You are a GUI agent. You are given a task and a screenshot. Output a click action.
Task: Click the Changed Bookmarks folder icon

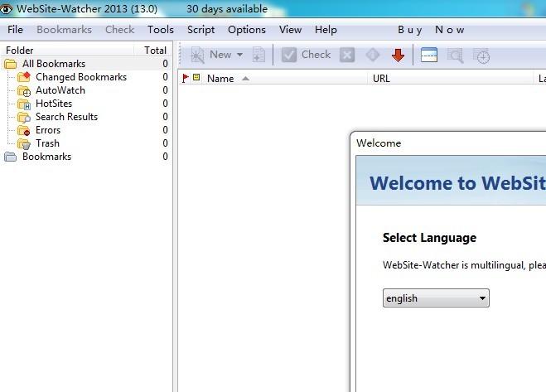tap(24, 77)
